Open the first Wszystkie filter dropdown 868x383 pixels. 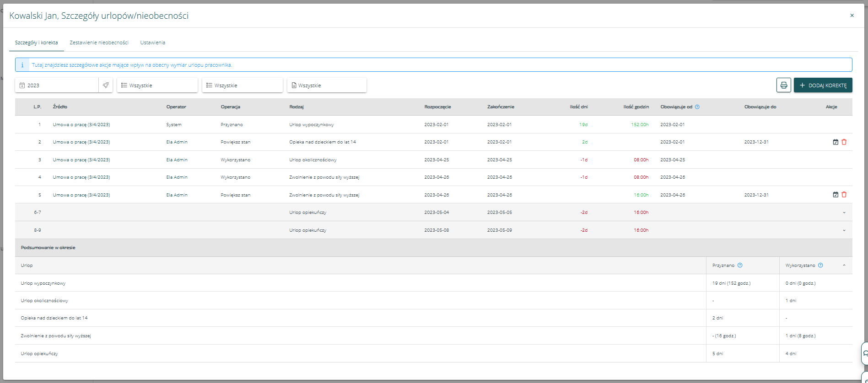[157, 85]
